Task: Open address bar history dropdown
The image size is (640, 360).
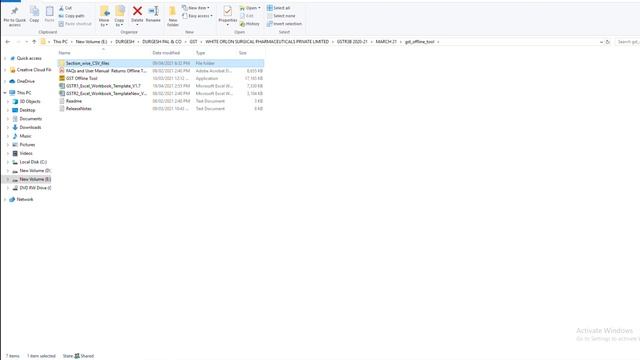Action: point(601,42)
